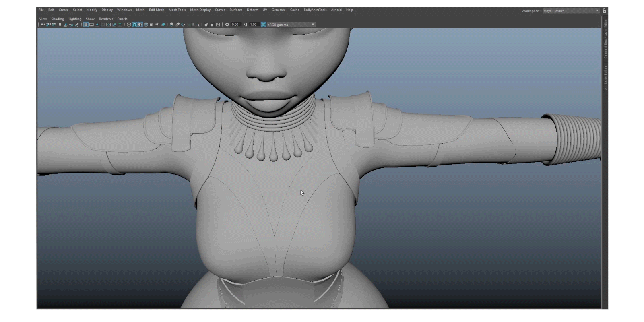Open the BullyAnimTools menu
Screen dimensions: 644x322
[315, 10]
